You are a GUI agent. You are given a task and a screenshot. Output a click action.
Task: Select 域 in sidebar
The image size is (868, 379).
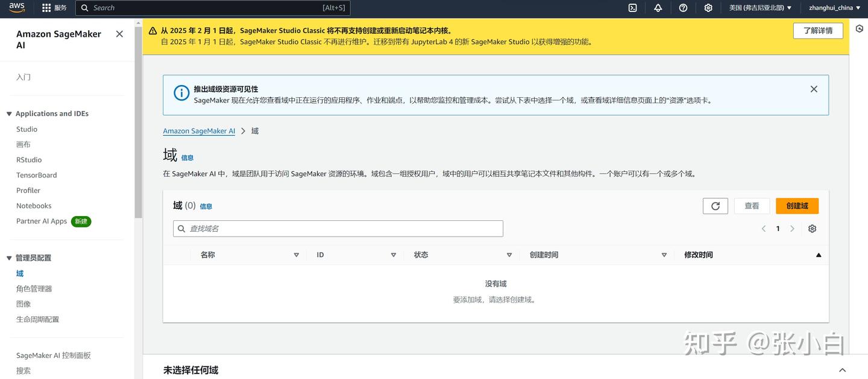20,273
